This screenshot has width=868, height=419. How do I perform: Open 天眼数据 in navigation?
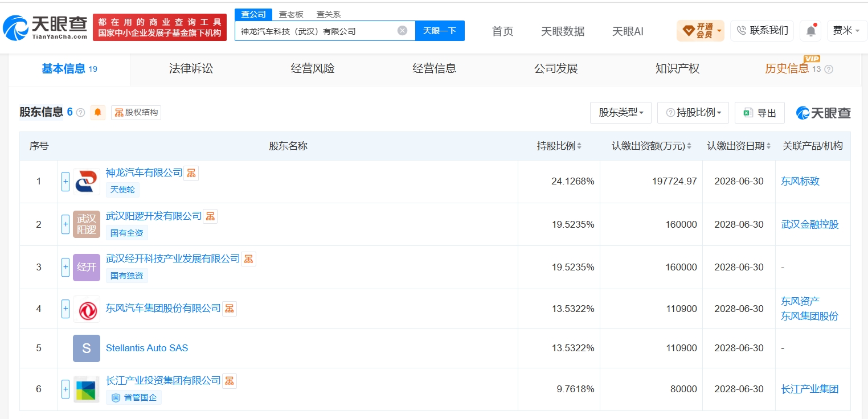point(563,31)
